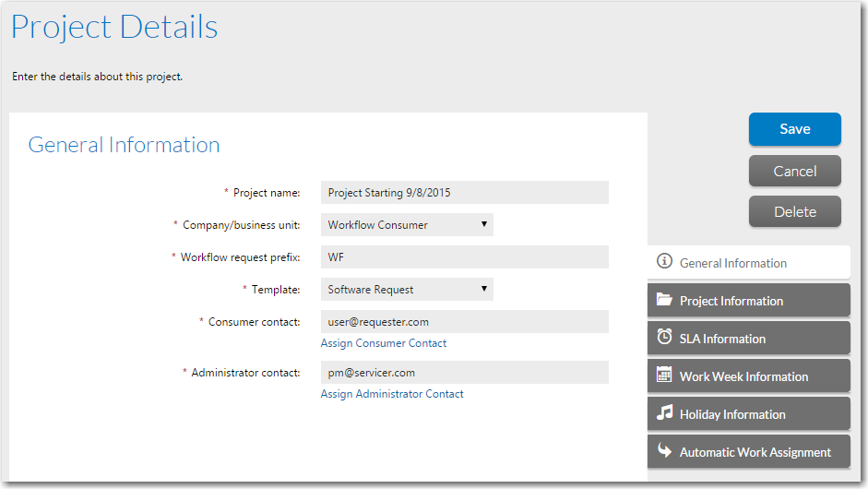Click into the Project name field

coord(465,193)
